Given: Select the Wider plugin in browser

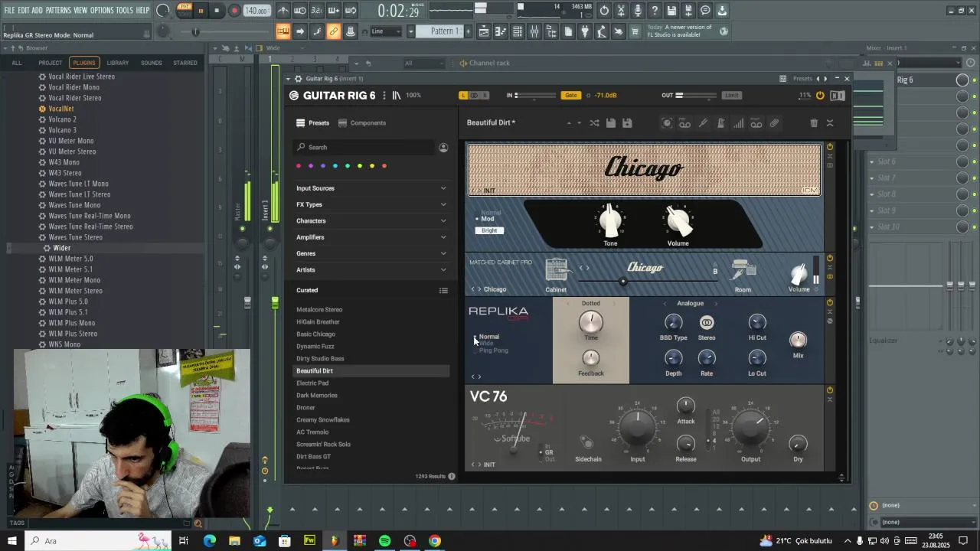Looking at the screenshot, I should (62, 248).
